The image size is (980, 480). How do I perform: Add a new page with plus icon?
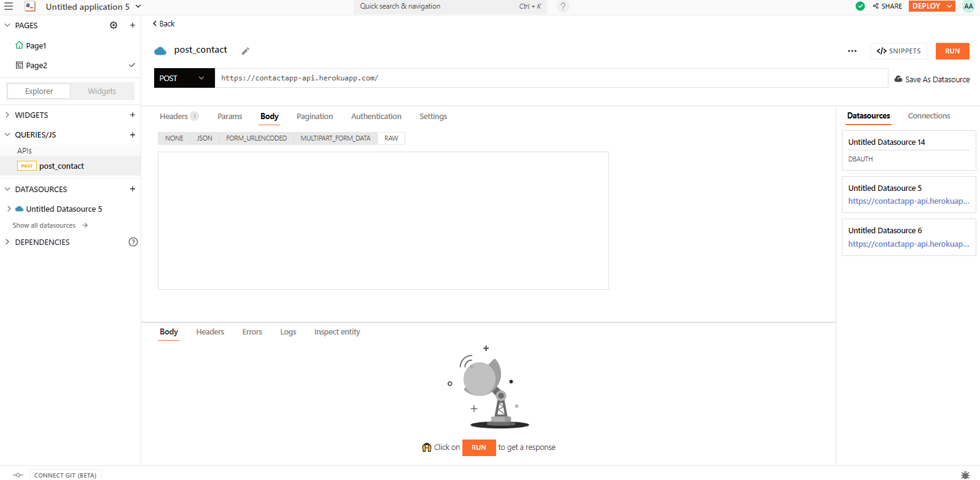coord(132,25)
